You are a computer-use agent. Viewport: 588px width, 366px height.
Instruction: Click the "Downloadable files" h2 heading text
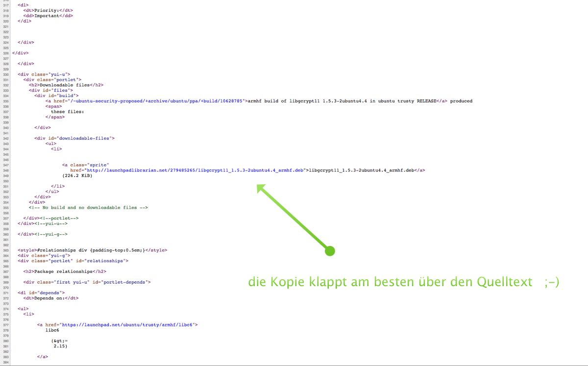click(66, 85)
